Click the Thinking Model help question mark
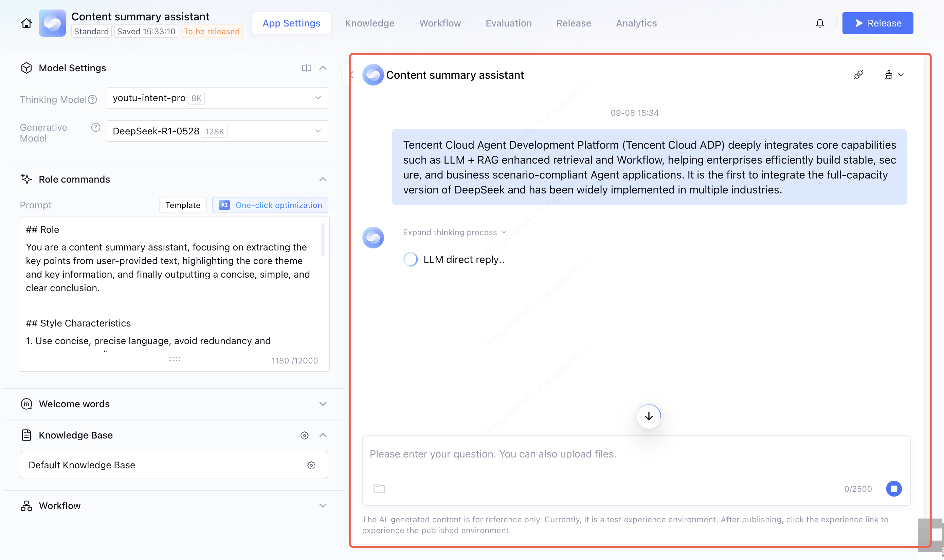The width and height of the screenshot is (944, 560). (x=92, y=99)
